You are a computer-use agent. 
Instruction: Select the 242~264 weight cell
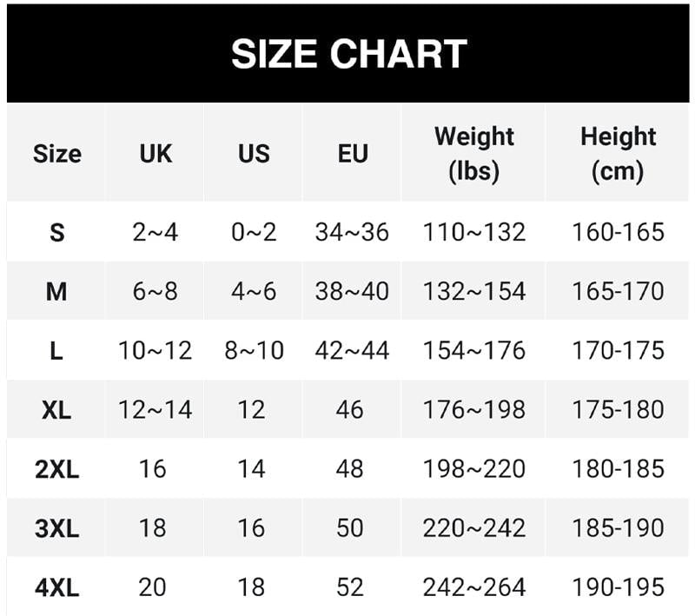pyautogui.click(x=473, y=587)
